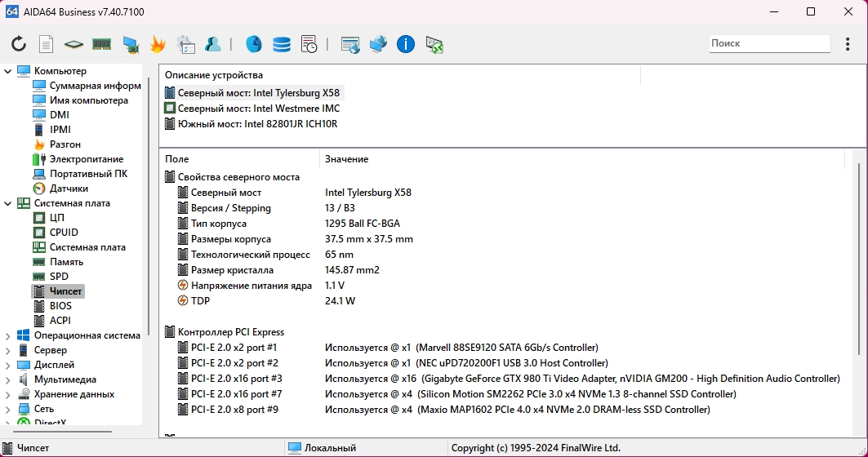Screen dimensions: 868x457
Task: Click the Значение column header
Action: pos(582,159)
